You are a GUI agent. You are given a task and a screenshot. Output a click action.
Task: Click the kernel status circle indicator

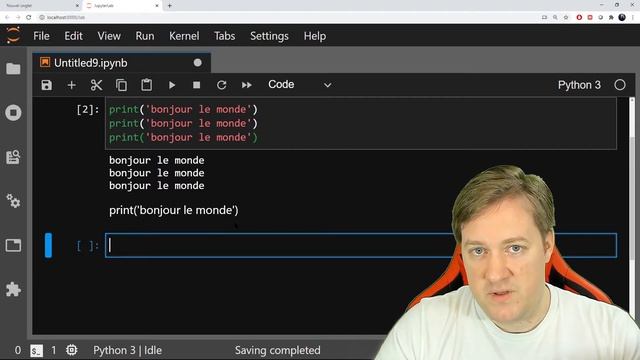pyautogui.click(x=620, y=85)
